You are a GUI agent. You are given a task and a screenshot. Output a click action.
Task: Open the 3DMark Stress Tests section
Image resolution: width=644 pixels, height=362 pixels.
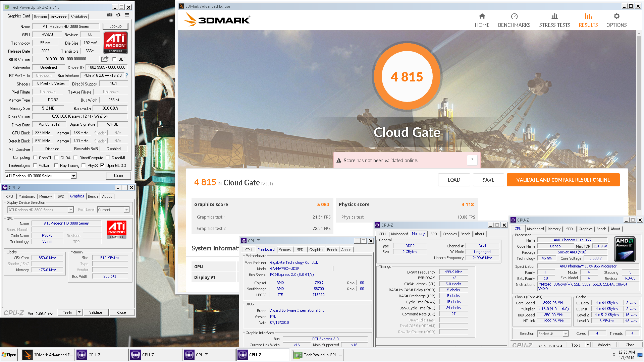(554, 20)
